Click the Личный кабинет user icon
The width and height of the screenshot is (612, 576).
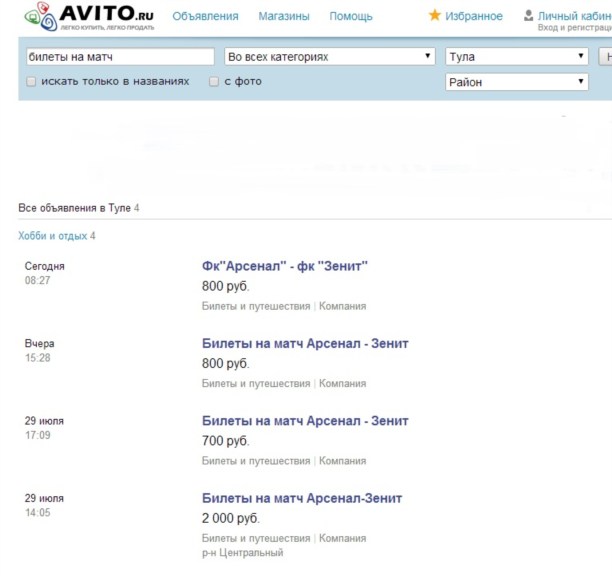point(528,16)
